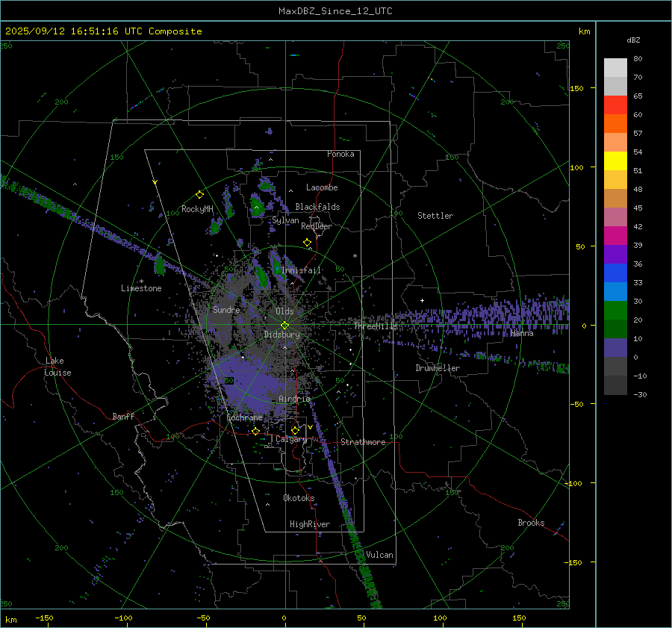This screenshot has height=628, width=672.
Task: Click the dBZ legend heading
Action: coord(633,40)
